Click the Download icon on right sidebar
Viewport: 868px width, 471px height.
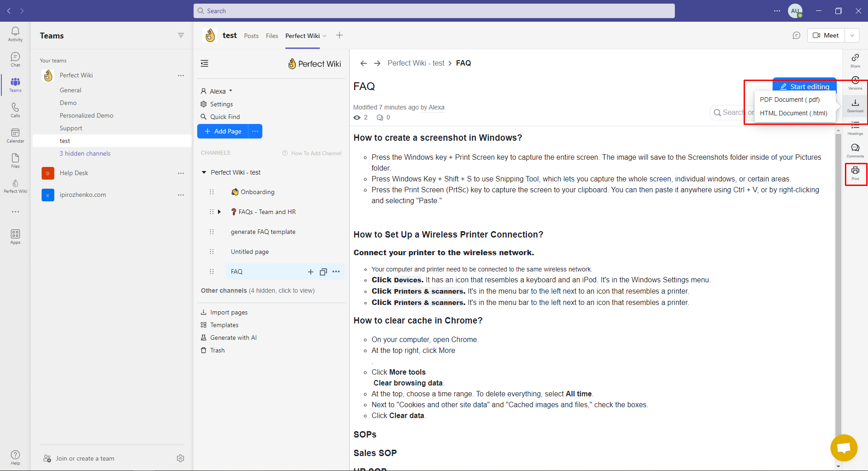pos(855,105)
